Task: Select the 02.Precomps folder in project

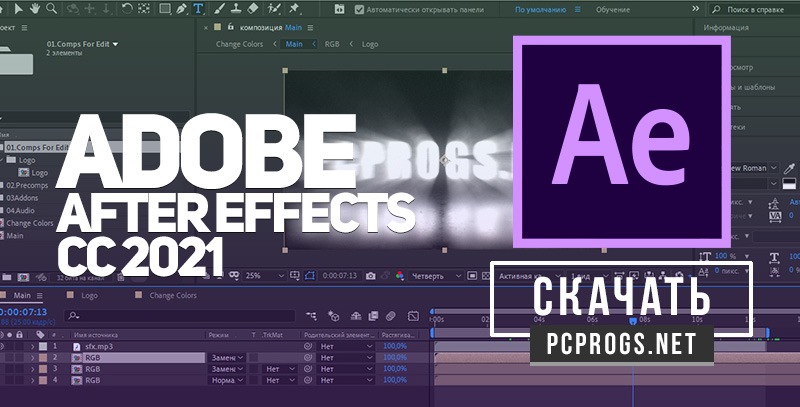Action: [27, 185]
